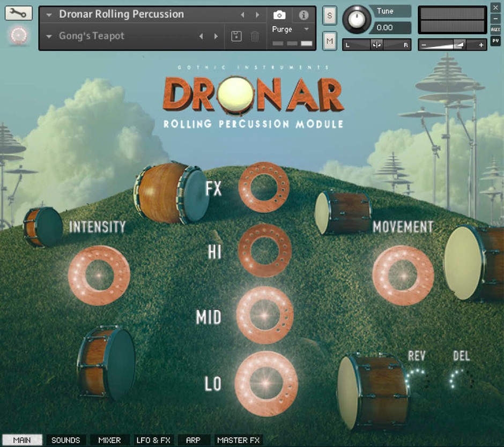
Task: Switch to the MAIN tab
Action: point(22,440)
